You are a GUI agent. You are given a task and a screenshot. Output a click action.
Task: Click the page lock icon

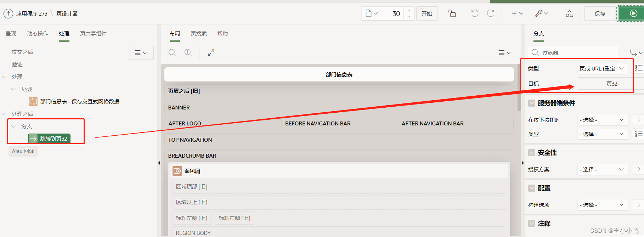[x=452, y=13]
